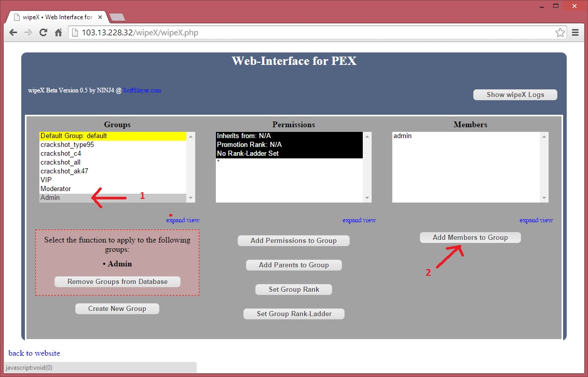Click Remove Groups from Database button

(117, 282)
